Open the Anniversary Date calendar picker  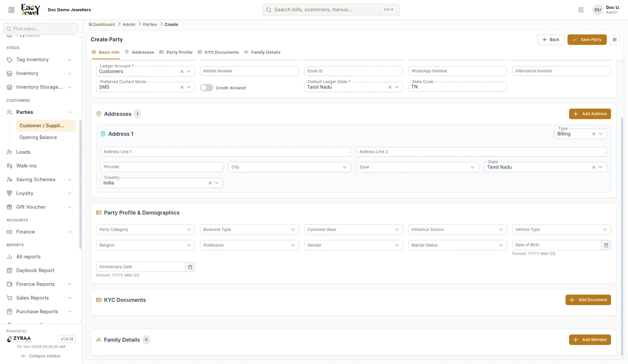(x=190, y=267)
